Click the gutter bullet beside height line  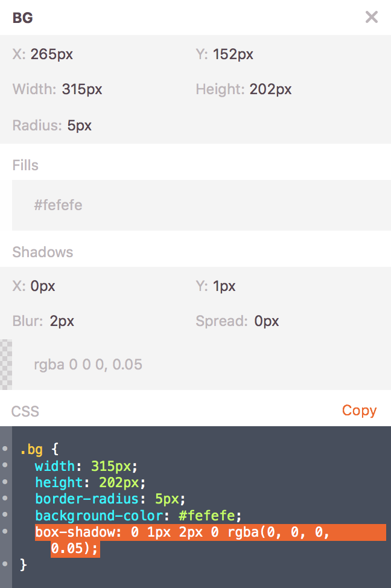pyautogui.click(x=5, y=482)
